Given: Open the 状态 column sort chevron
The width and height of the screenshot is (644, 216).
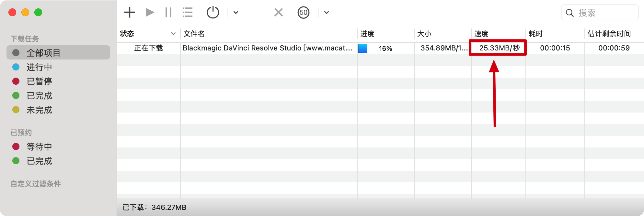Looking at the screenshot, I should pos(173,34).
